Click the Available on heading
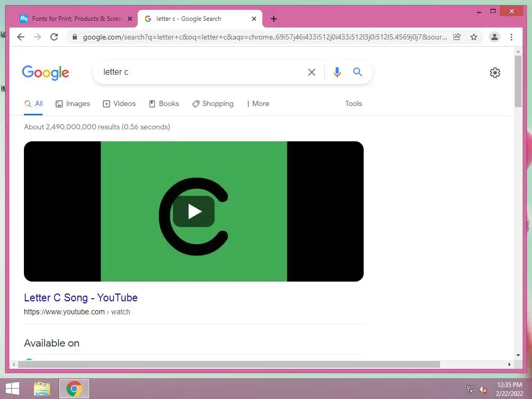The height and width of the screenshot is (399, 532). point(51,343)
